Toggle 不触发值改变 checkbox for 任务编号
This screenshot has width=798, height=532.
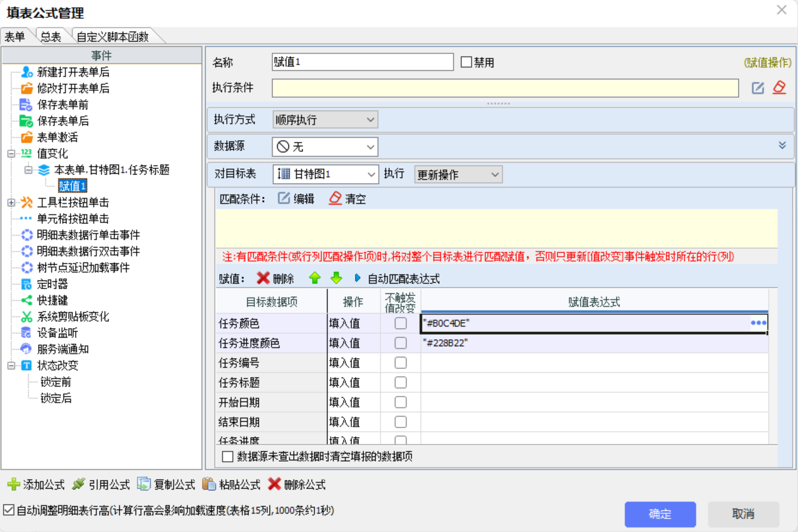(x=401, y=363)
